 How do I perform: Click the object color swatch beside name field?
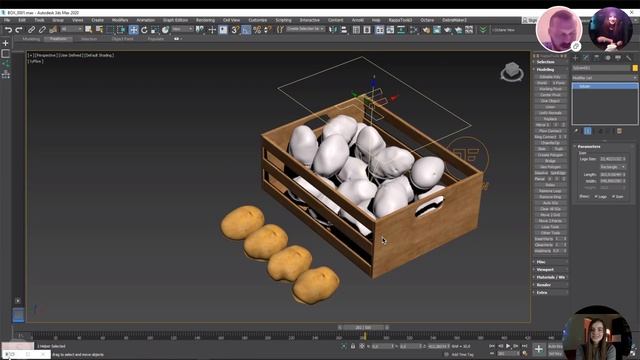click(x=635, y=68)
